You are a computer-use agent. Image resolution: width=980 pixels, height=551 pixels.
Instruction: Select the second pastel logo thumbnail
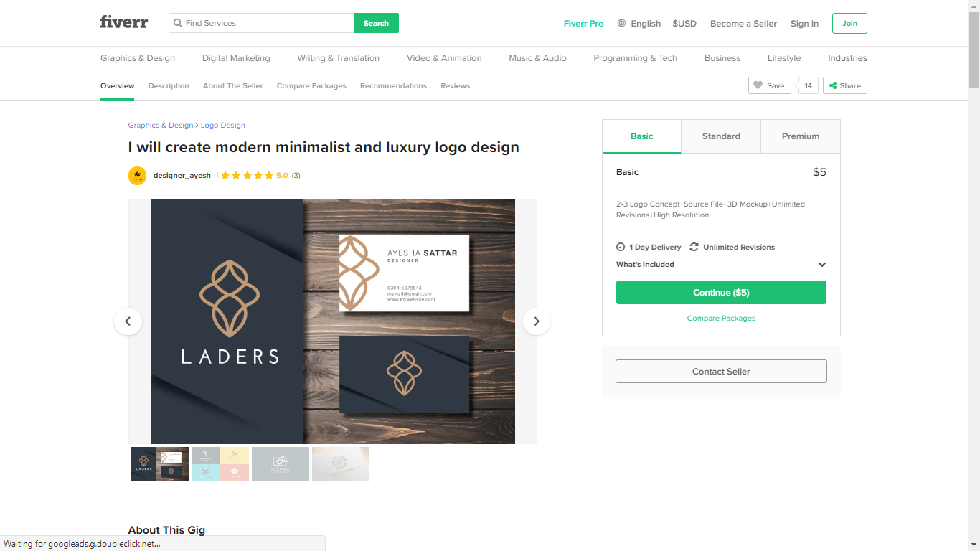(220, 464)
